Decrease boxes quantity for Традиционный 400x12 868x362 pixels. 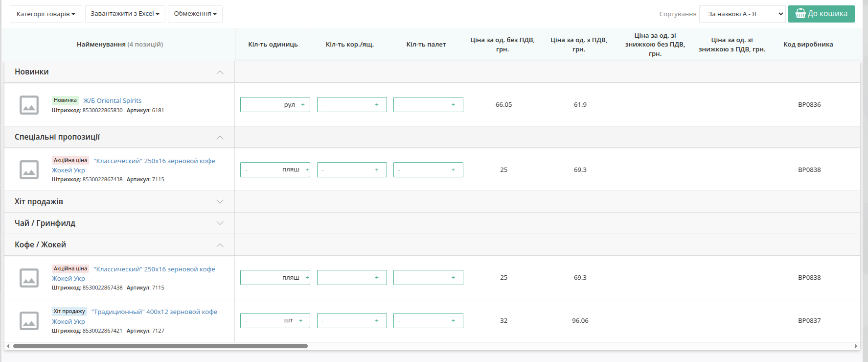point(322,321)
